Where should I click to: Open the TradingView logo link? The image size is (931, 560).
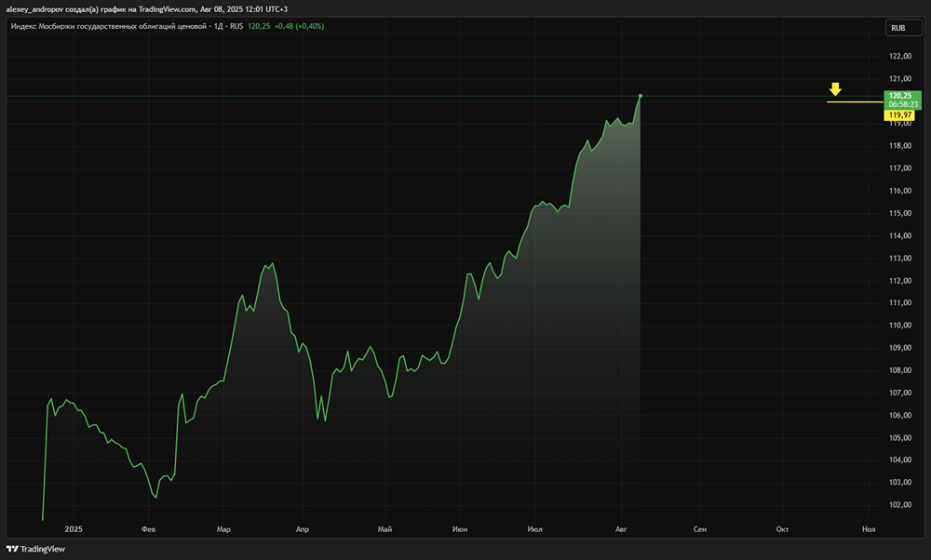[35, 550]
